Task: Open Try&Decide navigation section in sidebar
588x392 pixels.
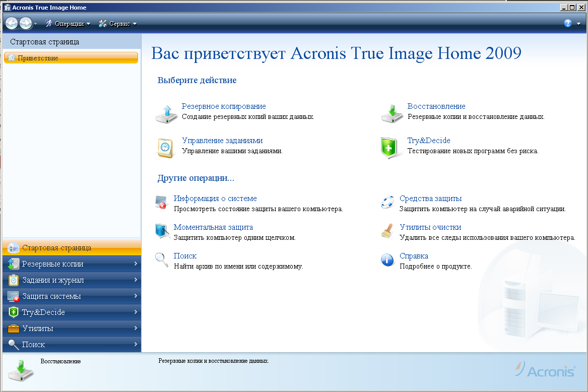Action: (72, 312)
